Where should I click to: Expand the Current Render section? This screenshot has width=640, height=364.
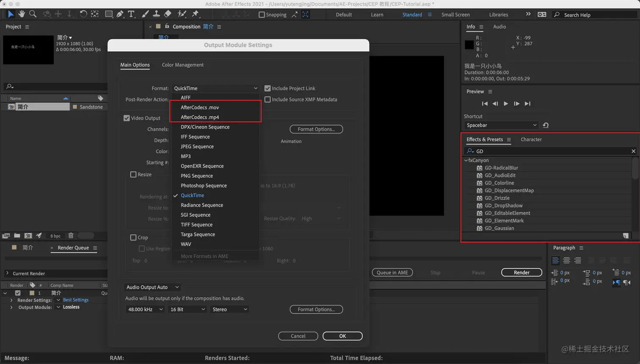[x=7, y=273]
